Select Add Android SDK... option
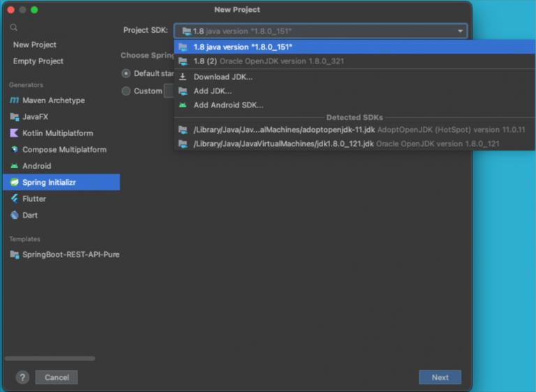 pyautogui.click(x=355, y=105)
